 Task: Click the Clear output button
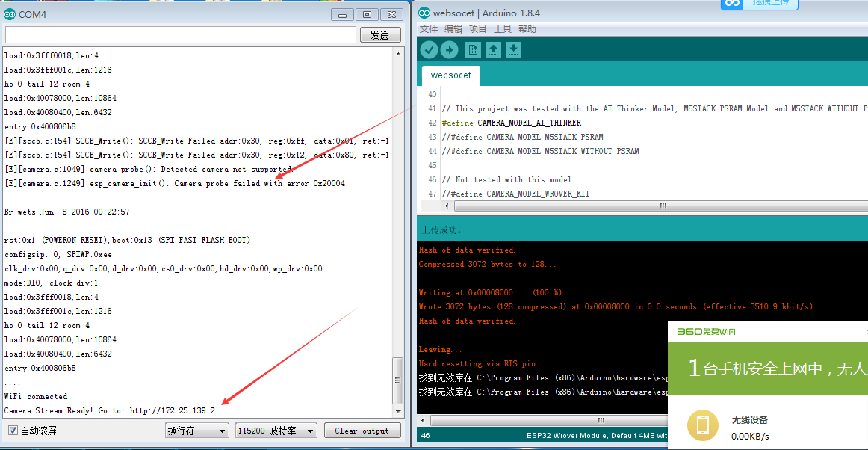point(362,431)
